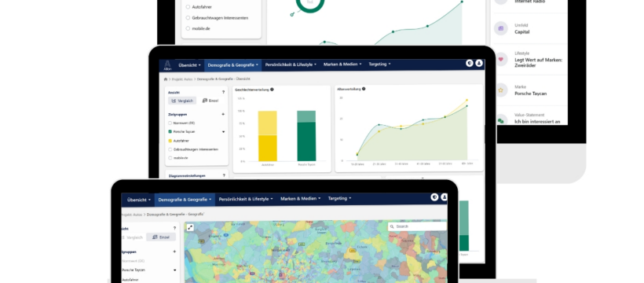Click yellow Autofahrer bar in gender chart
Screen dimensions: 644x283
[x=267, y=136]
